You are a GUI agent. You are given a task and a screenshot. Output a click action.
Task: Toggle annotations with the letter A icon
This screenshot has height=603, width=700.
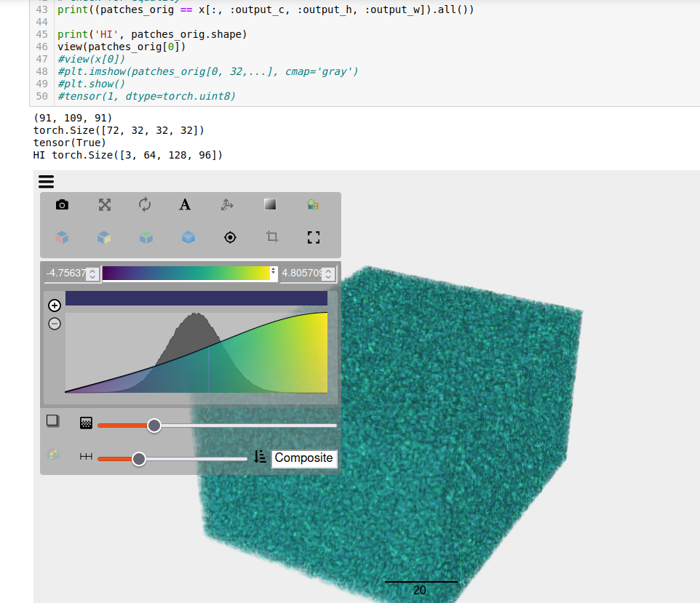(x=185, y=205)
